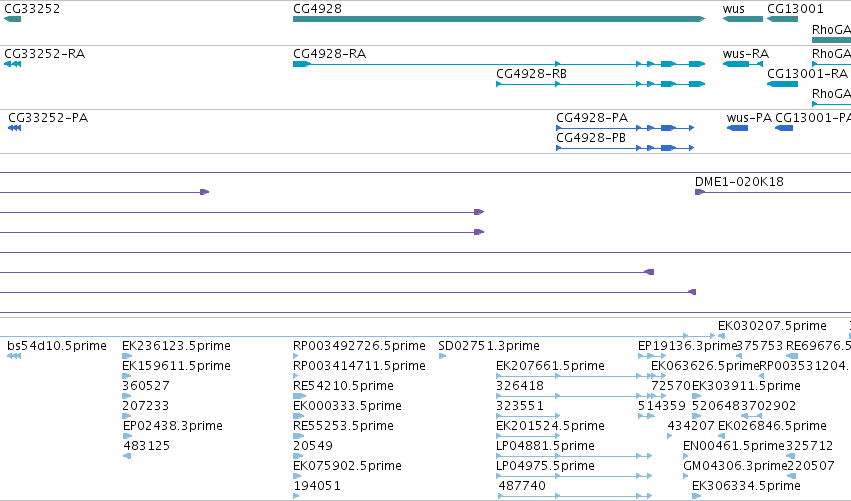Screen dimensions: 851x501
Task: Click the CG4928-RB transcript line
Action: click(x=600, y=84)
